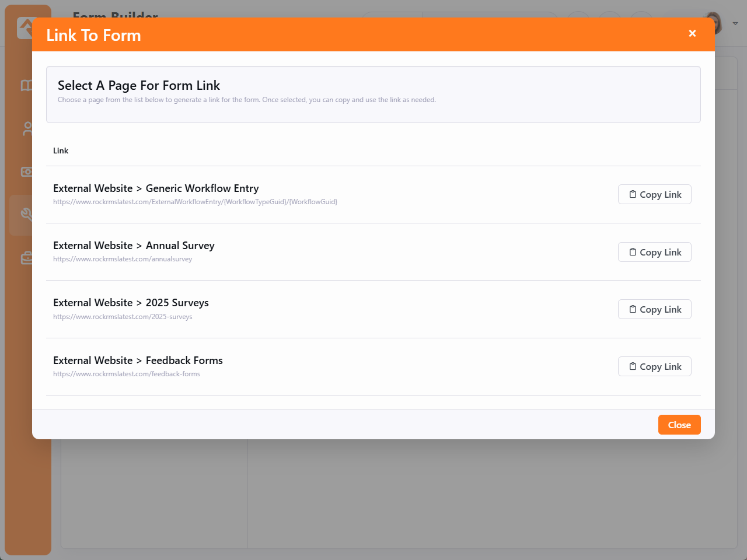Expand the dropdown arrow beside avatar

coord(735,24)
